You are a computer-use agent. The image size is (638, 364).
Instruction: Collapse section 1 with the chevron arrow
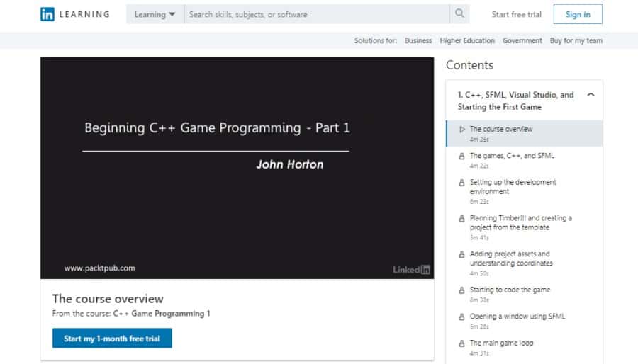(x=591, y=95)
